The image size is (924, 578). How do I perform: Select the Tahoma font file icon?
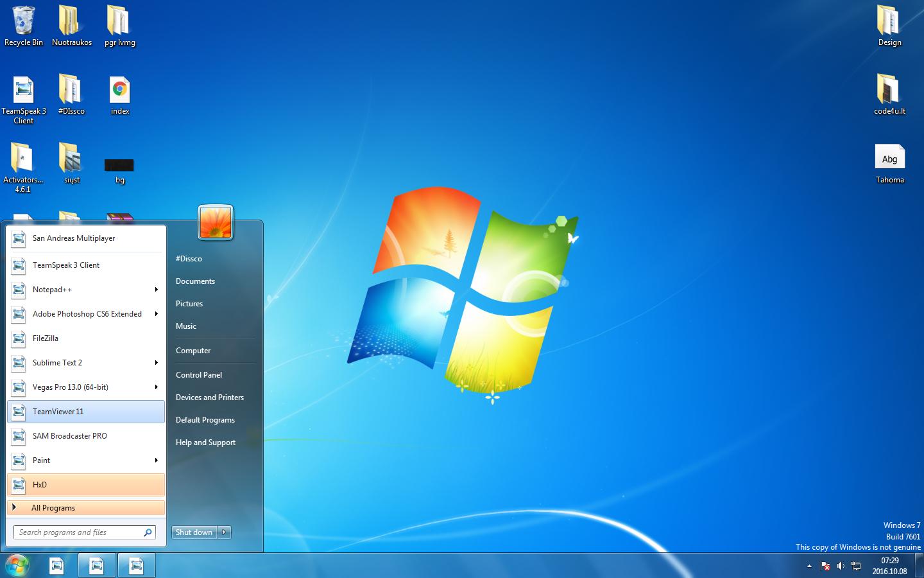pyautogui.click(x=889, y=164)
